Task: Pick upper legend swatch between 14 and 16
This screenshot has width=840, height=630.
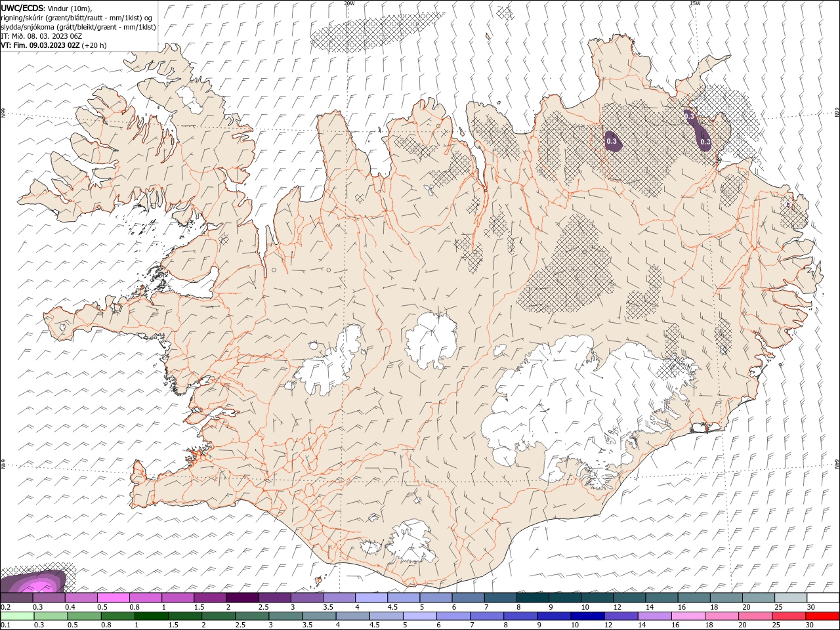Action: coord(661,597)
